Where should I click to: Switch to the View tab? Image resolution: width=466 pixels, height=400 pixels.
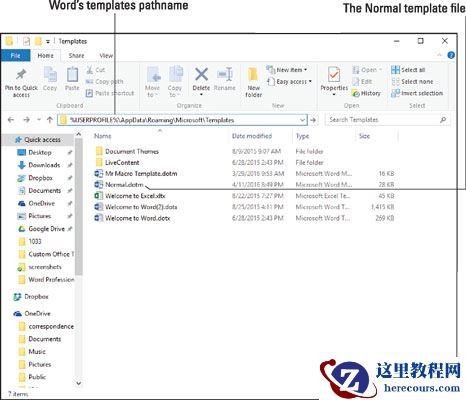pos(106,56)
